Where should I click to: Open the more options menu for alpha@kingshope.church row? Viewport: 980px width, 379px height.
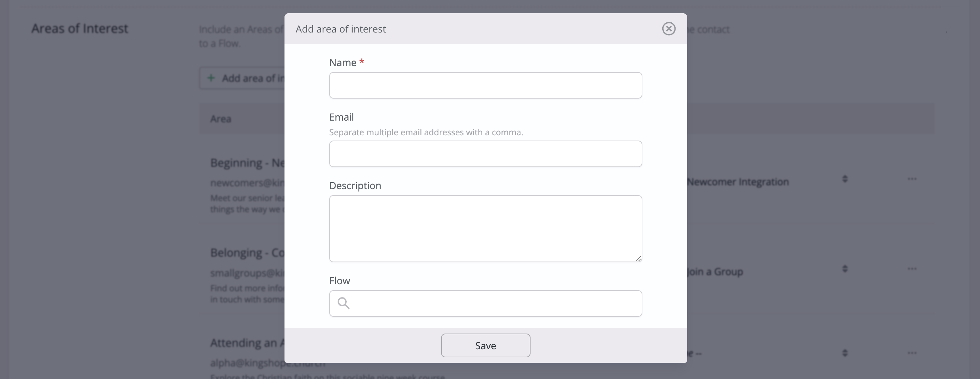[912, 353]
